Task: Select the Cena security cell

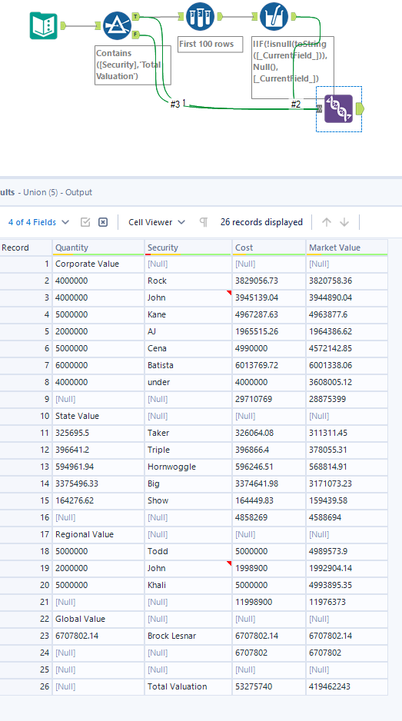Action: [188, 348]
